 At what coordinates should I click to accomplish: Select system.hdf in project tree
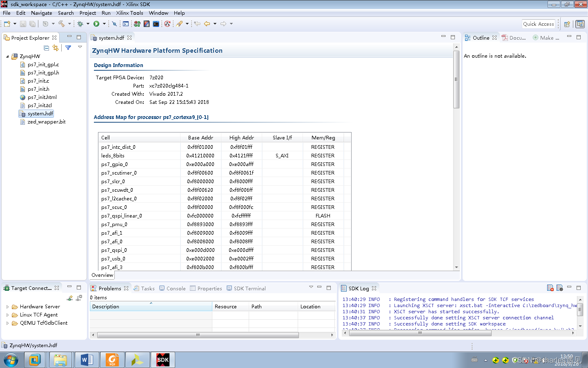point(40,114)
